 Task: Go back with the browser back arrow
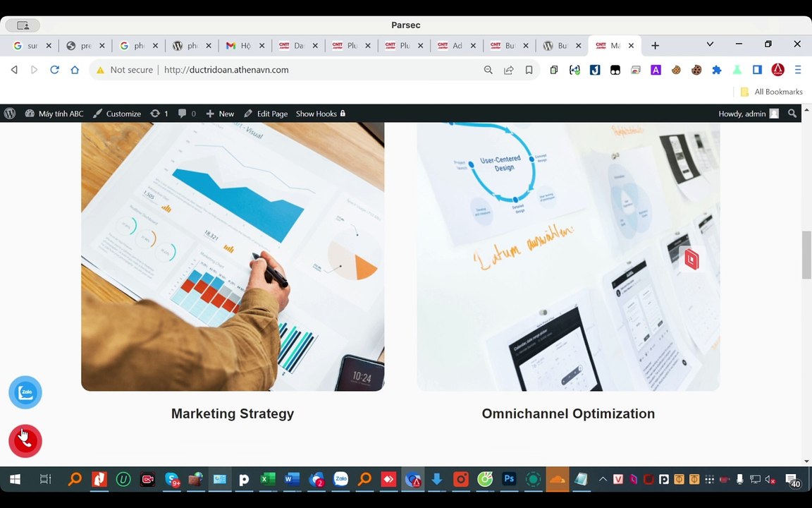click(15, 69)
